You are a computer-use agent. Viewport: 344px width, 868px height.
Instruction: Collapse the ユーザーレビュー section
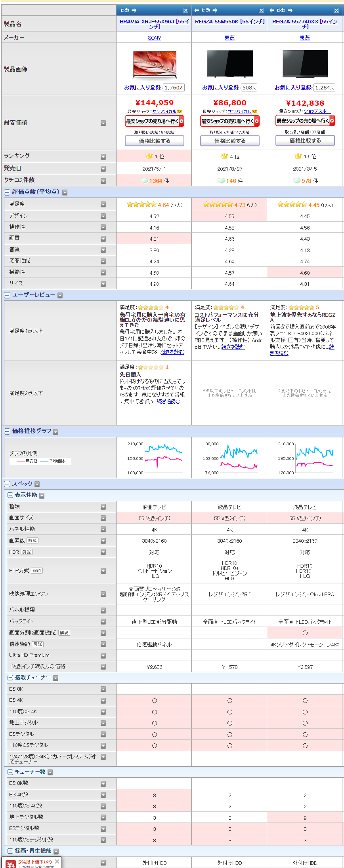point(7,295)
